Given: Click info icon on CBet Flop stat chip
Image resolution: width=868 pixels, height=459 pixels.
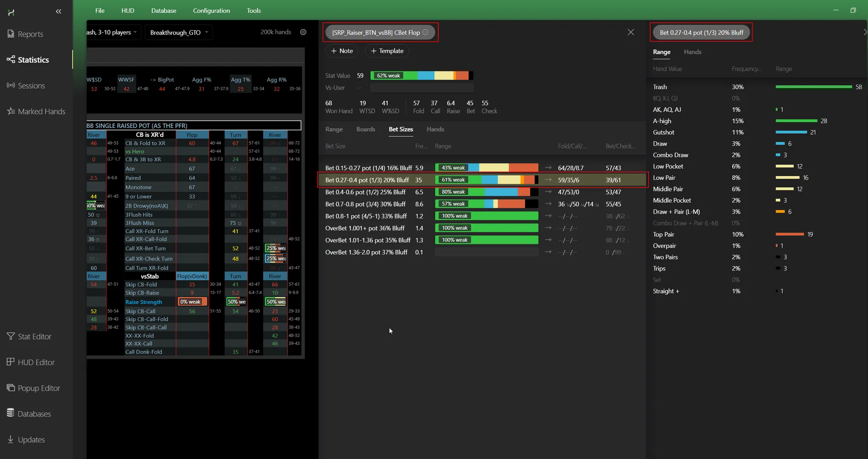Looking at the screenshot, I should coord(426,32).
